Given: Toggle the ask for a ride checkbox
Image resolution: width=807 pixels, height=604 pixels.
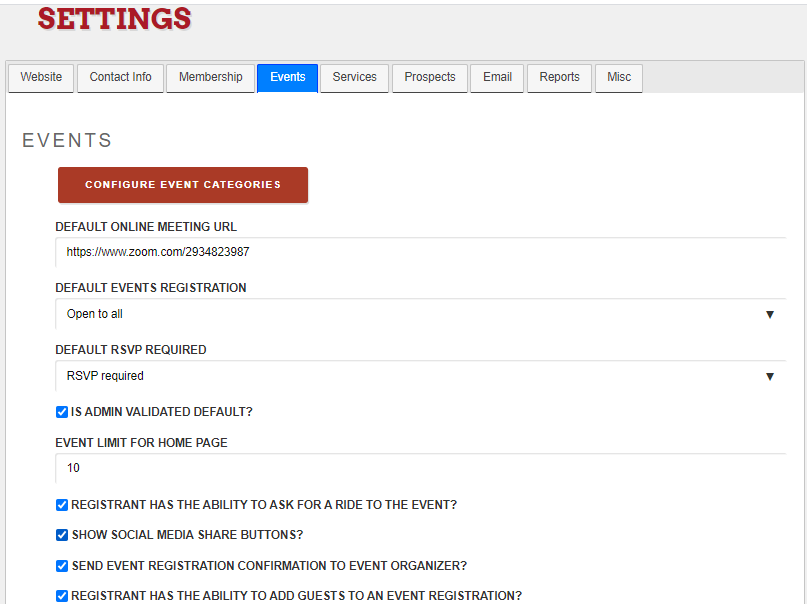Looking at the screenshot, I should pos(62,505).
